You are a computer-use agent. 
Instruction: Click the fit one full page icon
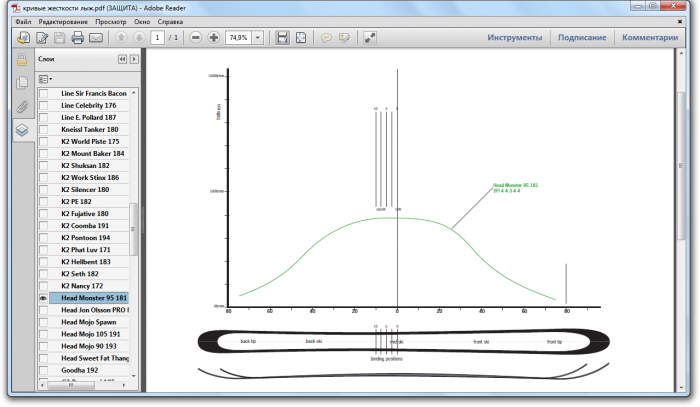pyautogui.click(x=301, y=38)
